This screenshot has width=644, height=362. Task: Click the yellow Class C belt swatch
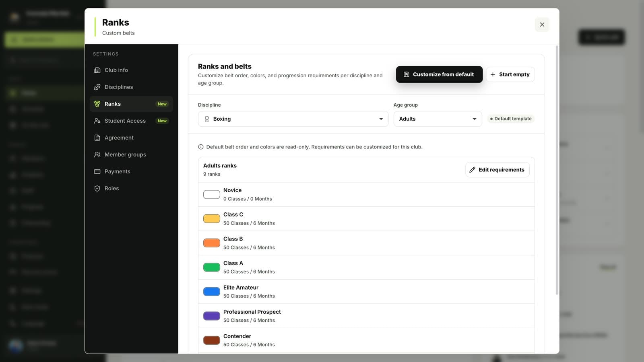(x=212, y=219)
